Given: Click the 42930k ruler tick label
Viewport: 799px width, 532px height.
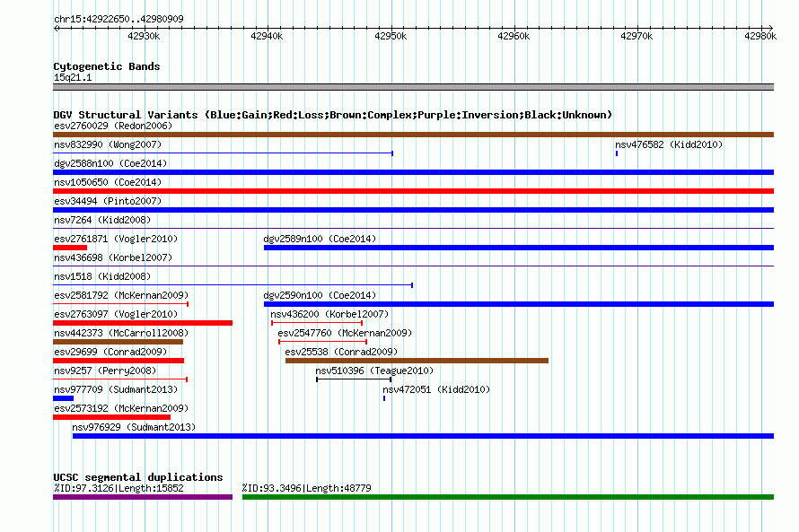Looking at the screenshot, I should pos(144,36).
